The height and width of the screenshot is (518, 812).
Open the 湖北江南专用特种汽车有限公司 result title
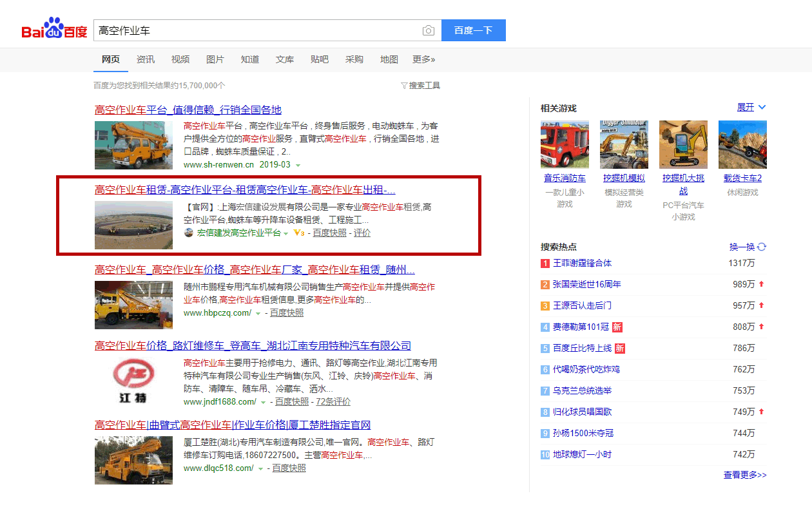[x=253, y=346]
